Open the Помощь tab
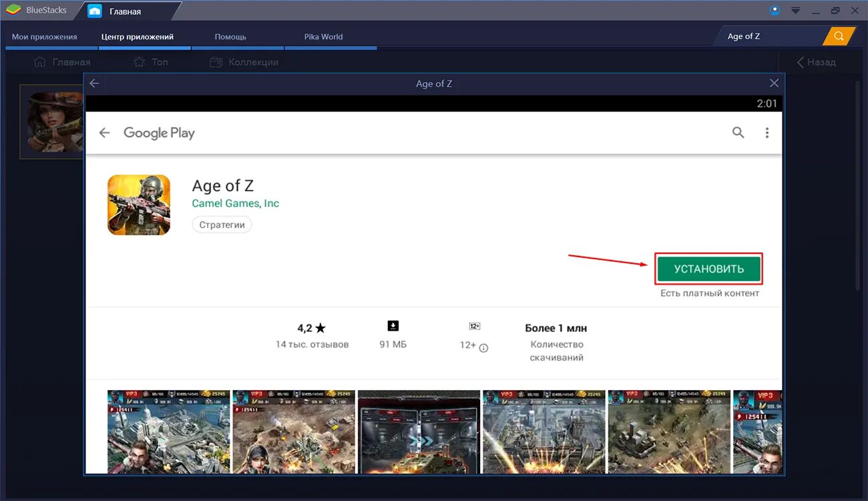 click(230, 37)
